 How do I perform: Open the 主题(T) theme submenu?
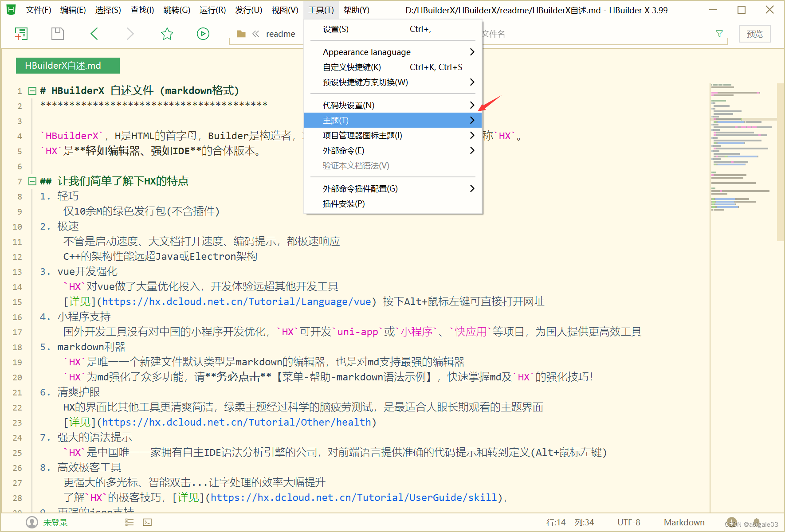[393, 120]
